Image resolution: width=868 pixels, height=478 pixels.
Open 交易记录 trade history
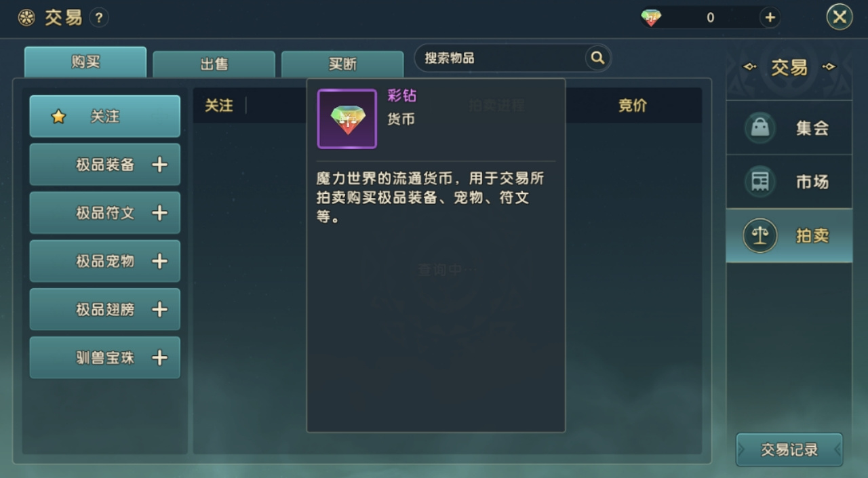click(x=789, y=450)
